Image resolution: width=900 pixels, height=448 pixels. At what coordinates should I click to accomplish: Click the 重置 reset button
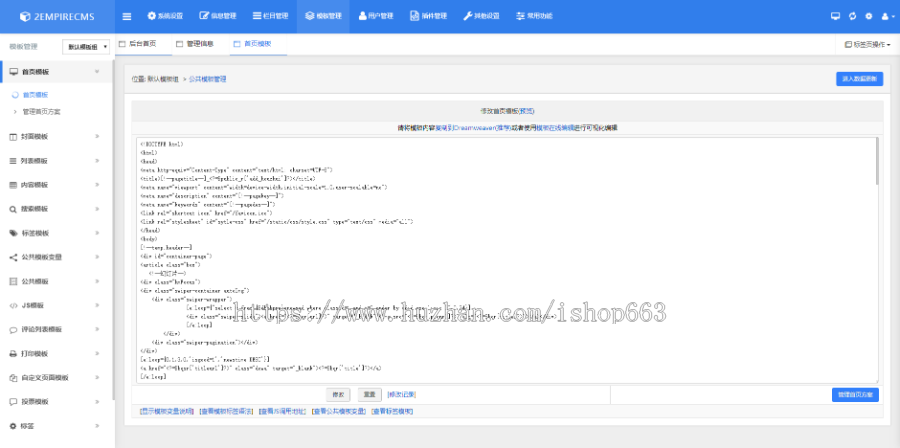tap(370, 395)
